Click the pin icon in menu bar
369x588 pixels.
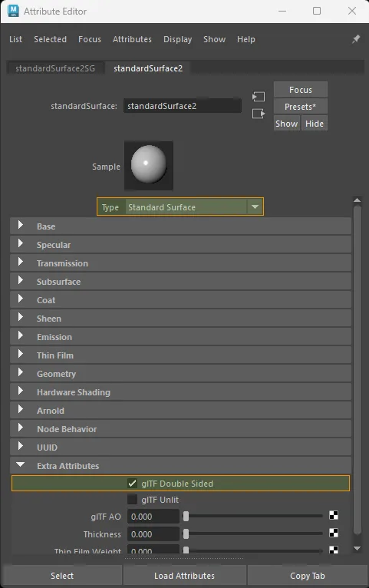[356, 39]
